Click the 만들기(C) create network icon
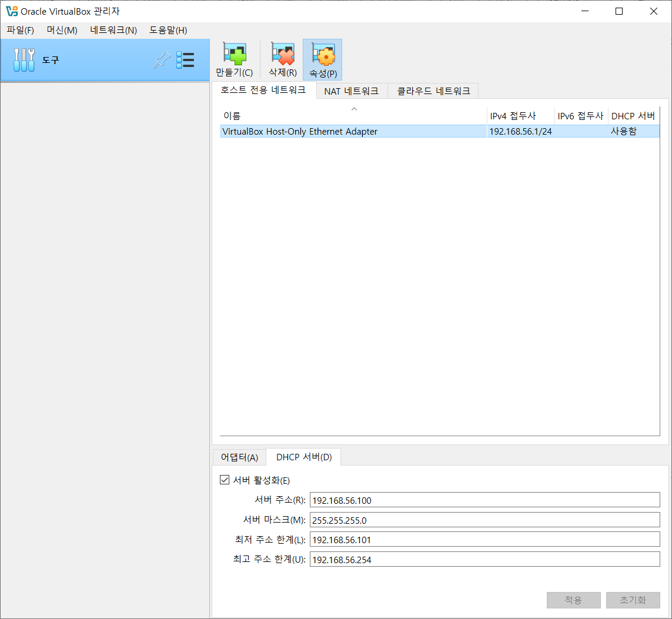 234,59
